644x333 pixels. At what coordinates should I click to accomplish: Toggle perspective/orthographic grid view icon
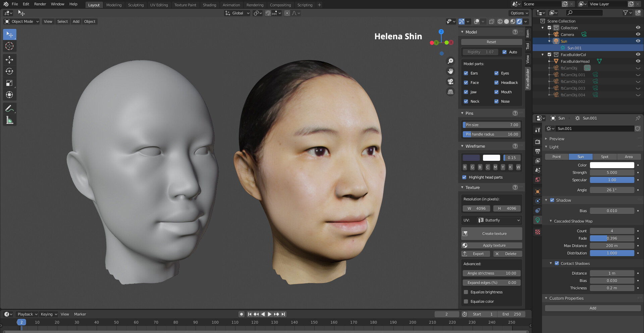450,92
